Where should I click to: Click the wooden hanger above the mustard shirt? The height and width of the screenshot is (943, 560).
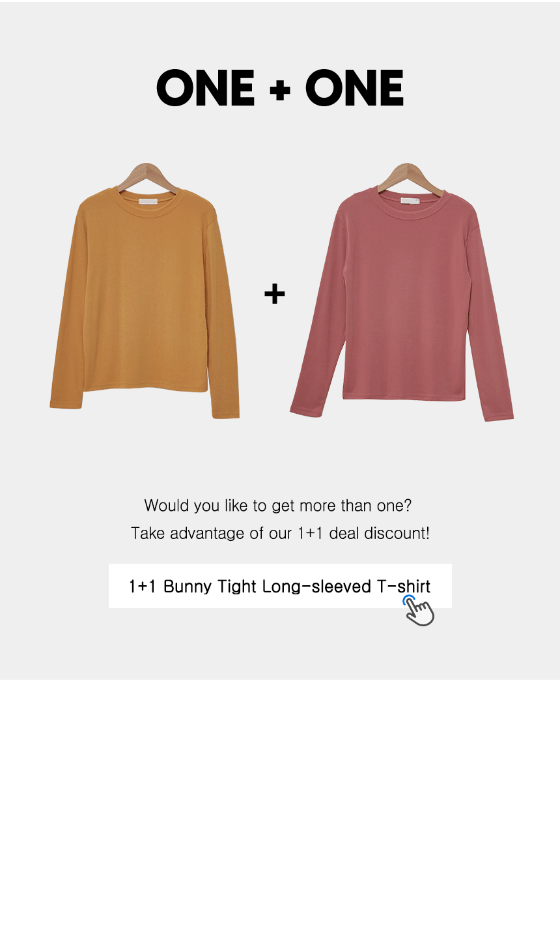pos(147,176)
